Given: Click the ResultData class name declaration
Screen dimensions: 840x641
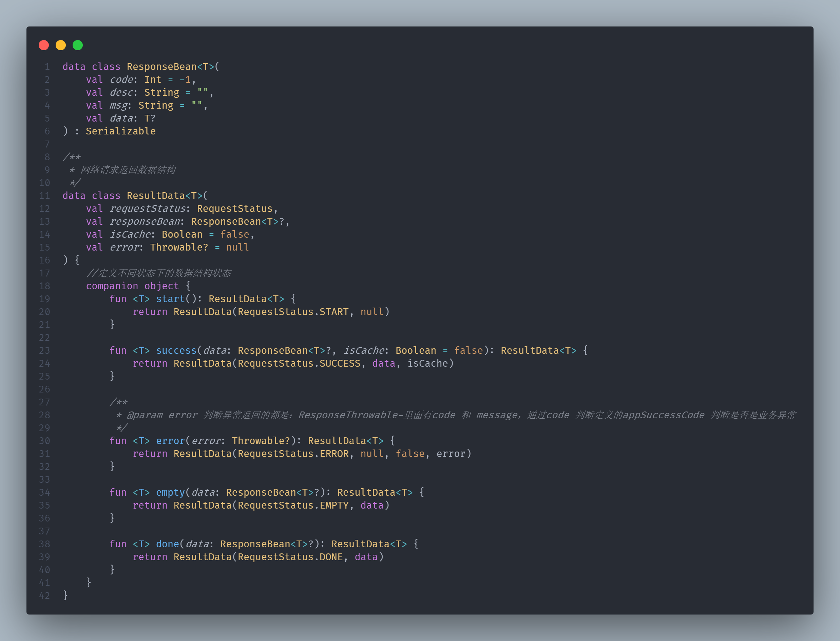Looking at the screenshot, I should (x=156, y=196).
